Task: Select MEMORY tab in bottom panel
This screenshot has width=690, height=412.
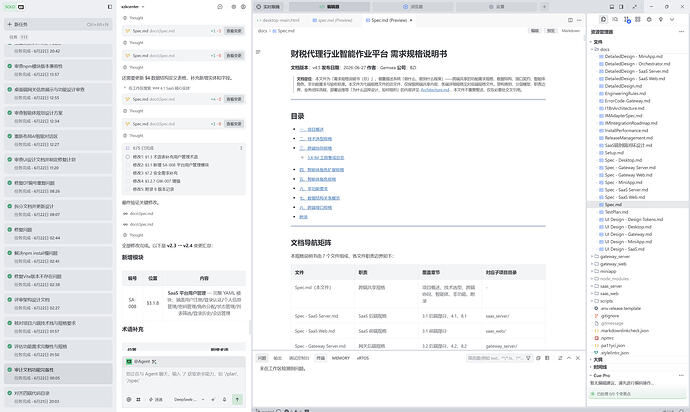Action: click(341, 358)
